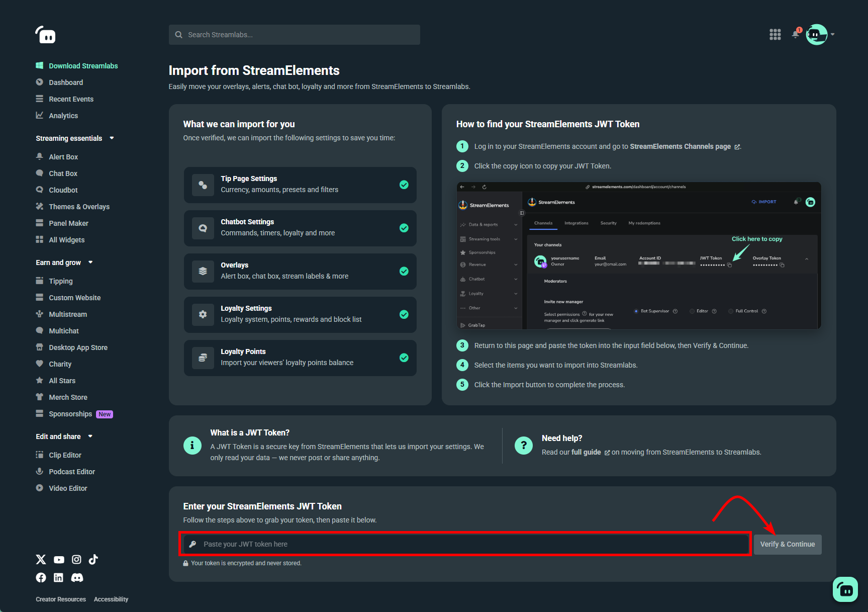Image resolution: width=868 pixels, height=612 pixels.
Task: Click the JWT Token info icon
Action: [192, 446]
